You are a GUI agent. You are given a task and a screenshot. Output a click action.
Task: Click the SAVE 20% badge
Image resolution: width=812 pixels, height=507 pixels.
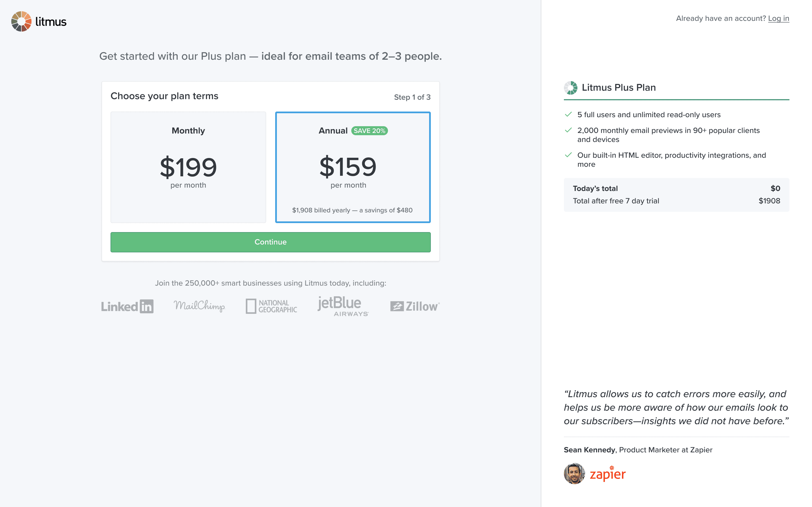369,131
